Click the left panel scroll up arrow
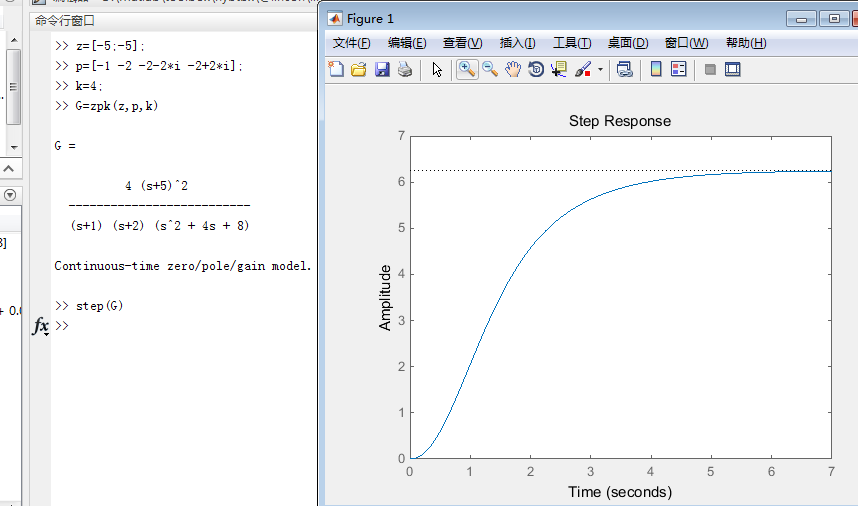 coord(14,40)
